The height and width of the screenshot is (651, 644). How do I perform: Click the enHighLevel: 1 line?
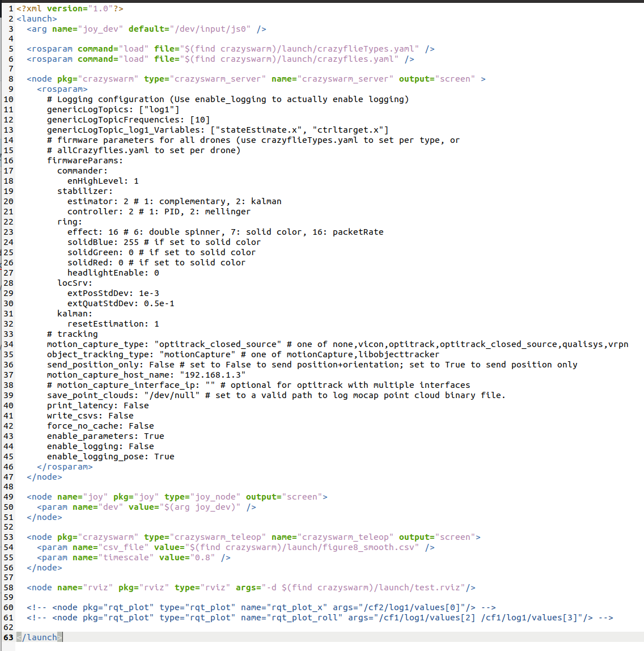point(103,181)
